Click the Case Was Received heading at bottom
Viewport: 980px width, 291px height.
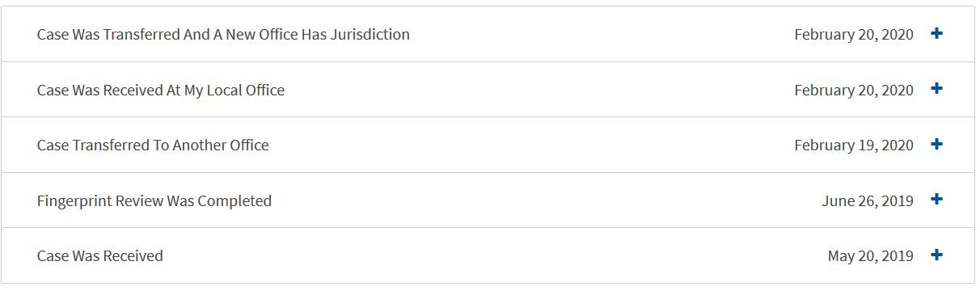[100, 255]
